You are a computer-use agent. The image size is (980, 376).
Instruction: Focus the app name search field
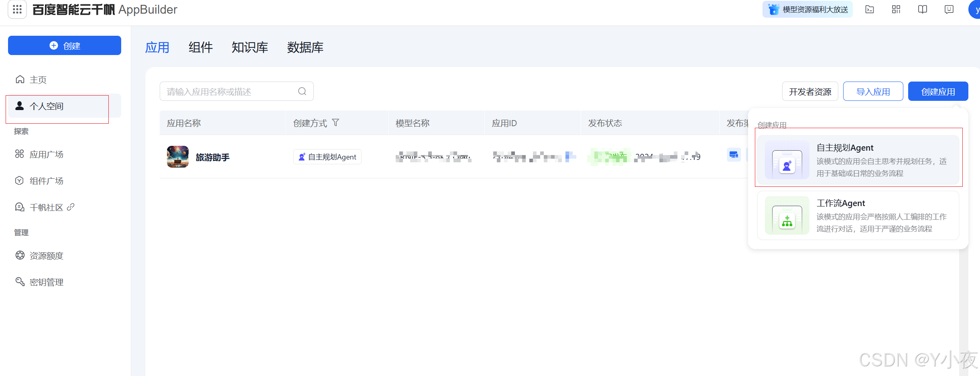click(x=237, y=92)
